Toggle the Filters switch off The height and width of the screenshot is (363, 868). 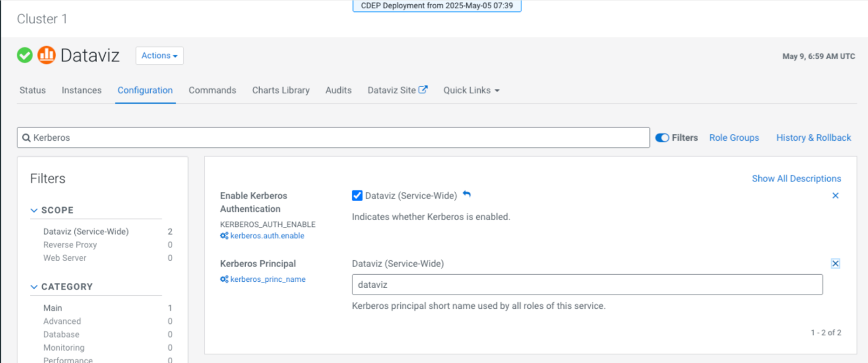[662, 138]
